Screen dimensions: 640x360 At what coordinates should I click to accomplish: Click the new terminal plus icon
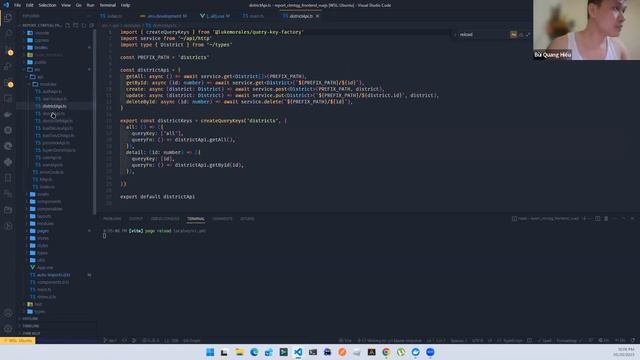coord(584,219)
